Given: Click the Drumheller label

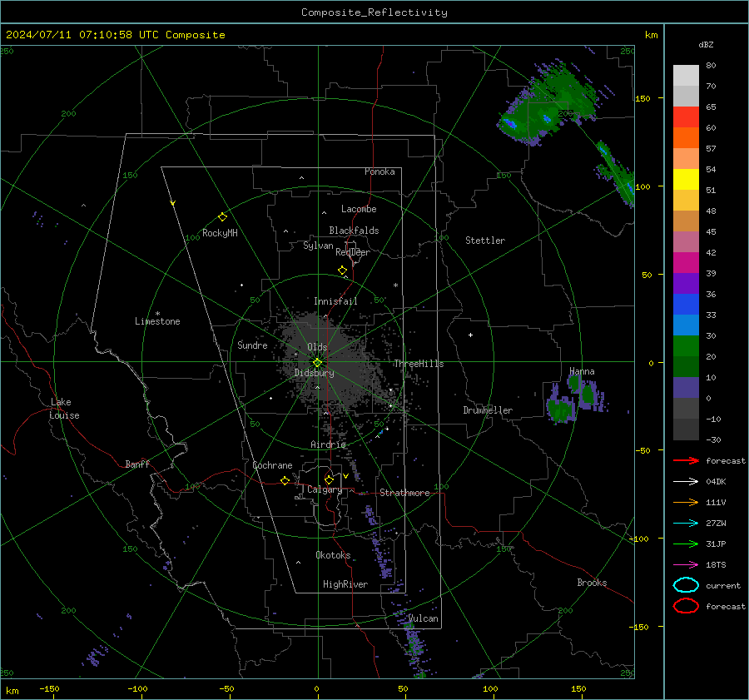Looking at the screenshot, I should 488,410.
